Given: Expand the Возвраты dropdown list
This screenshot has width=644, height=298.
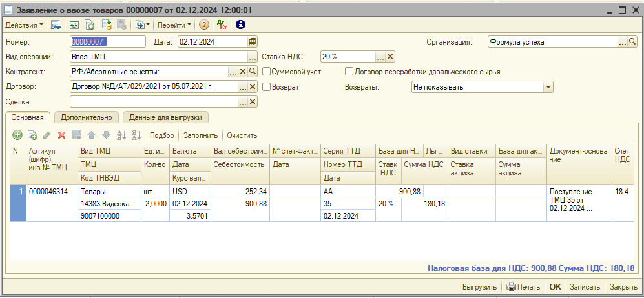Looking at the screenshot, I should (x=548, y=87).
